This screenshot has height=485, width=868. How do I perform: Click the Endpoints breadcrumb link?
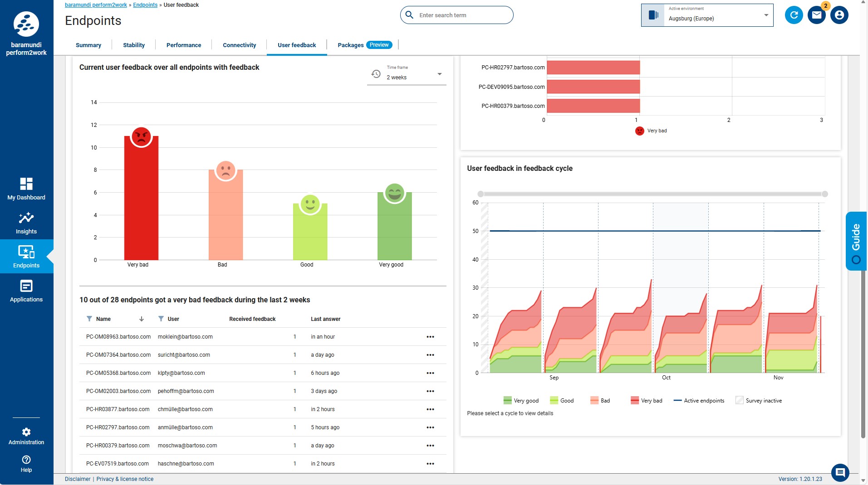(145, 5)
